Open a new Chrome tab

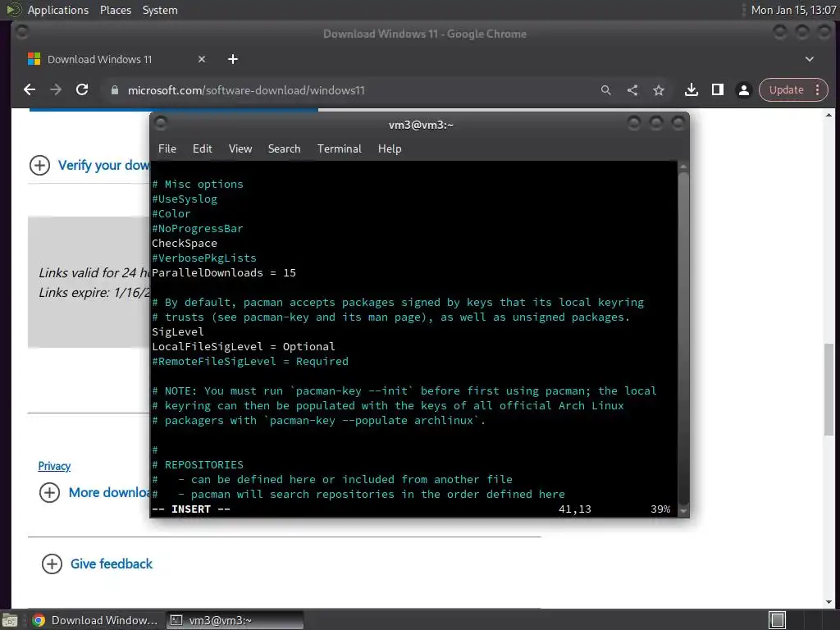232,59
